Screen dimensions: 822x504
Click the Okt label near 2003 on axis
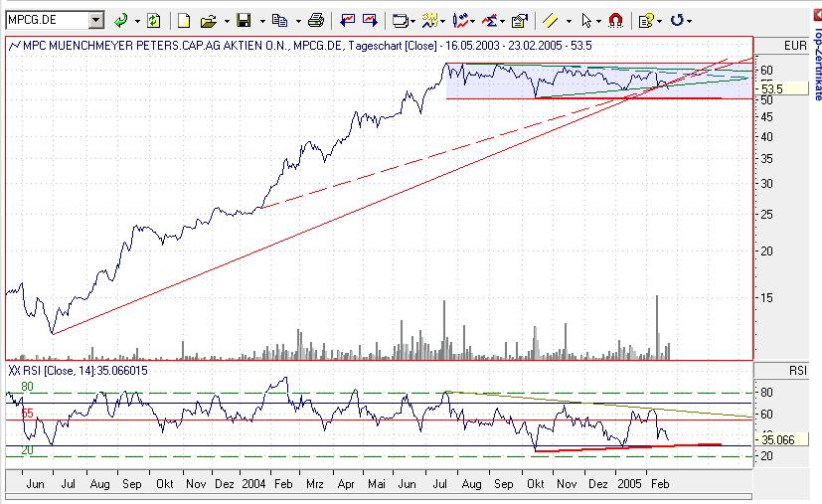[165, 483]
